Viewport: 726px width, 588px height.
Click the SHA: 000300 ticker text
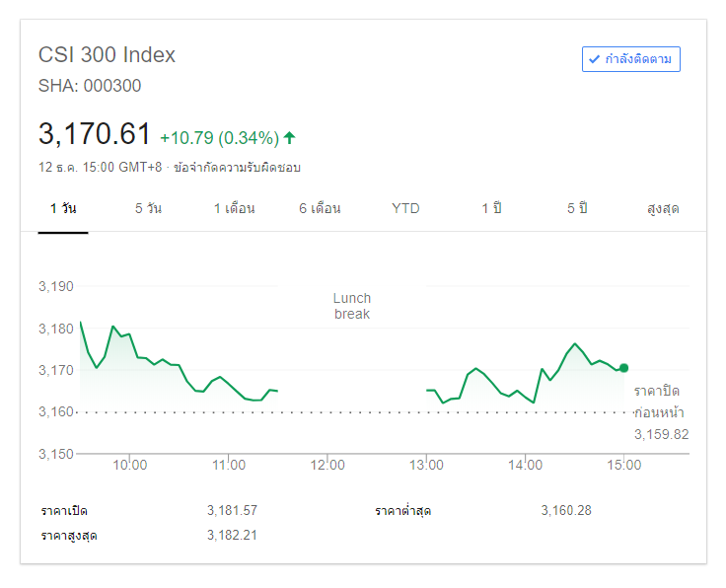click(90, 86)
